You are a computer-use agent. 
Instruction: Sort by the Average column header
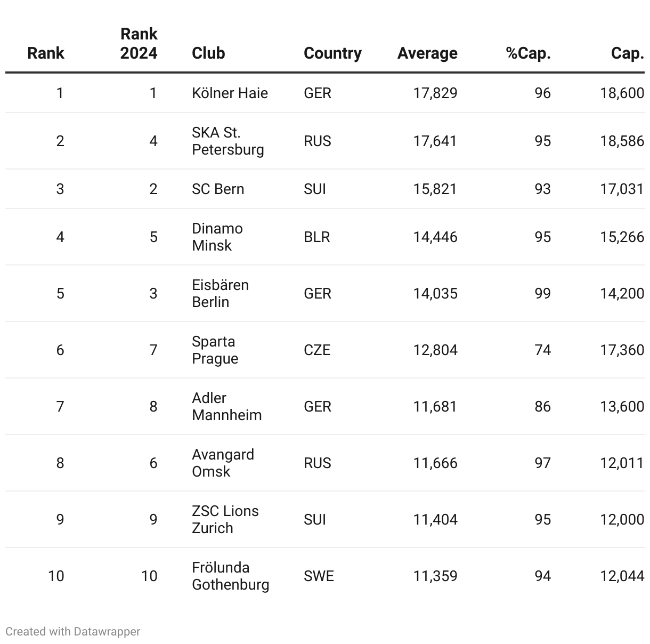[x=427, y=53]
